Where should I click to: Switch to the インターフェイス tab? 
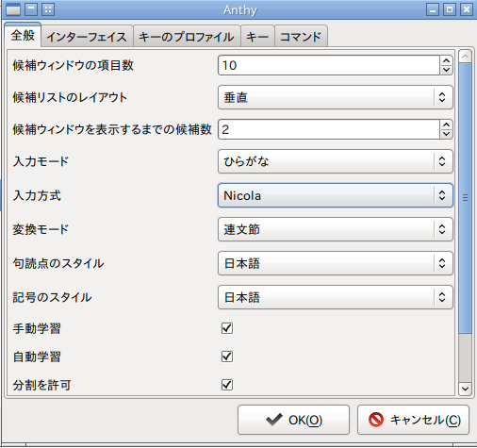pyautogui.click(x=87, y=37)
